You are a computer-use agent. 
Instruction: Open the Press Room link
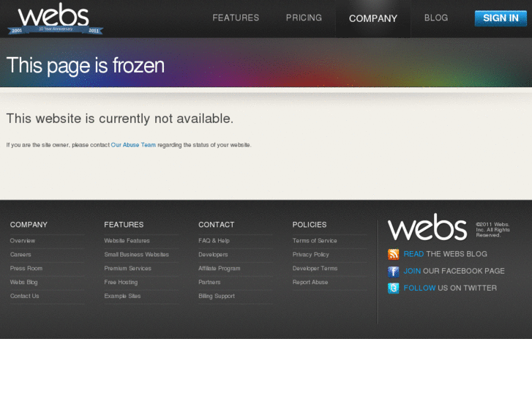(26, 268)
